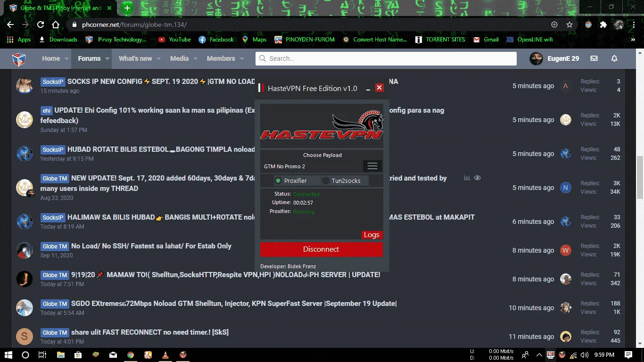Viewport: 644px width, 362px height.
Task: Click the poll chart icon on NEW UPDATE thread
Action: point(467,178)
